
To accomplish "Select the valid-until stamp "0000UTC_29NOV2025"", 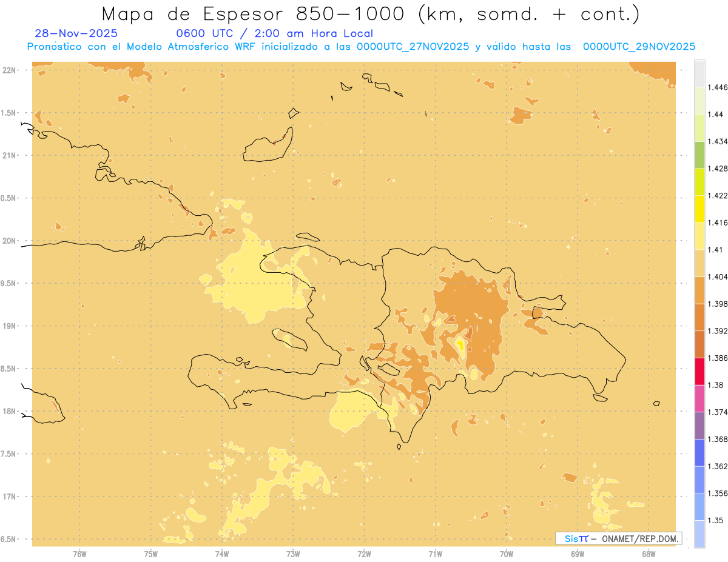I will click(x=639, y=47).
